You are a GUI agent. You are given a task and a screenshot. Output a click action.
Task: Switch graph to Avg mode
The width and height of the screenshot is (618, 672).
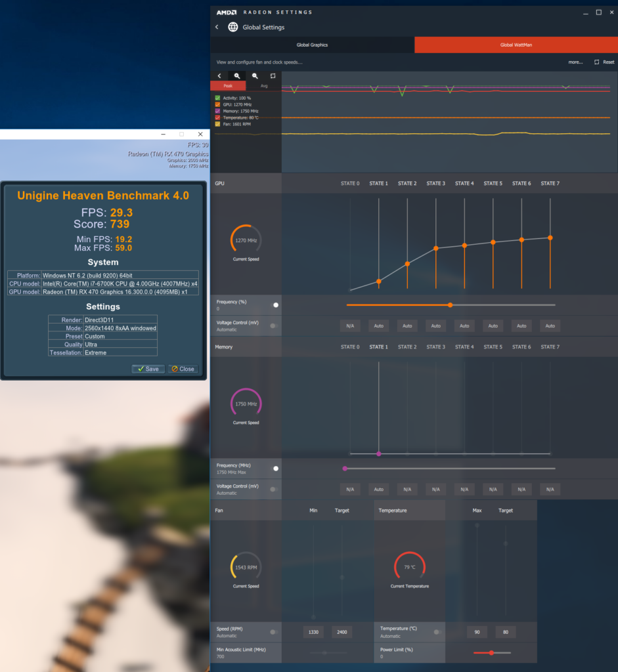[x=264, y=86]
